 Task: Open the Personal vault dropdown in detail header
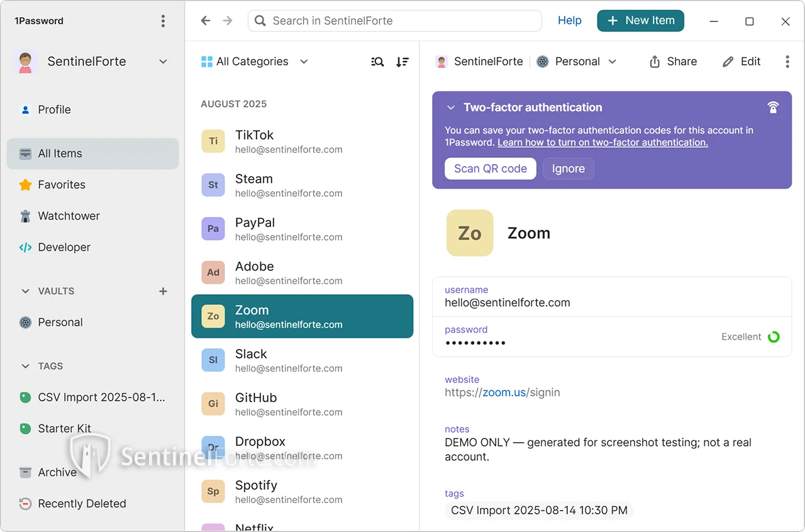point(577,62)
